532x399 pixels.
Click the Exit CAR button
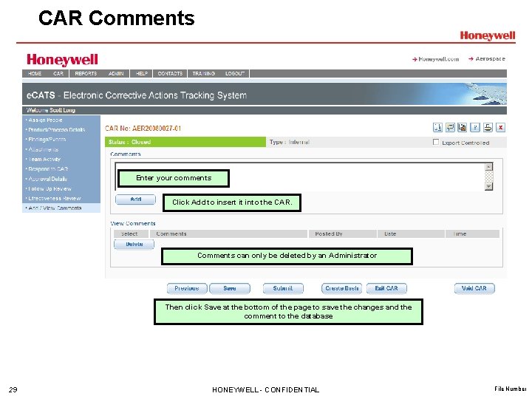386,288
